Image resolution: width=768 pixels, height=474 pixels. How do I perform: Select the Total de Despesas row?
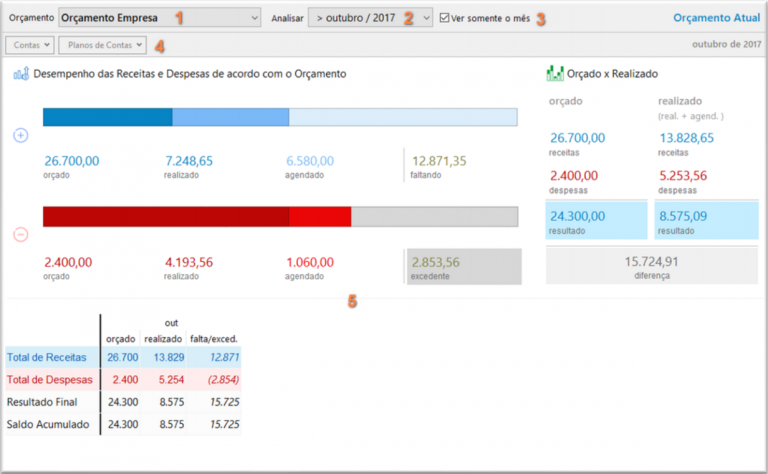[x=50, y=380]
